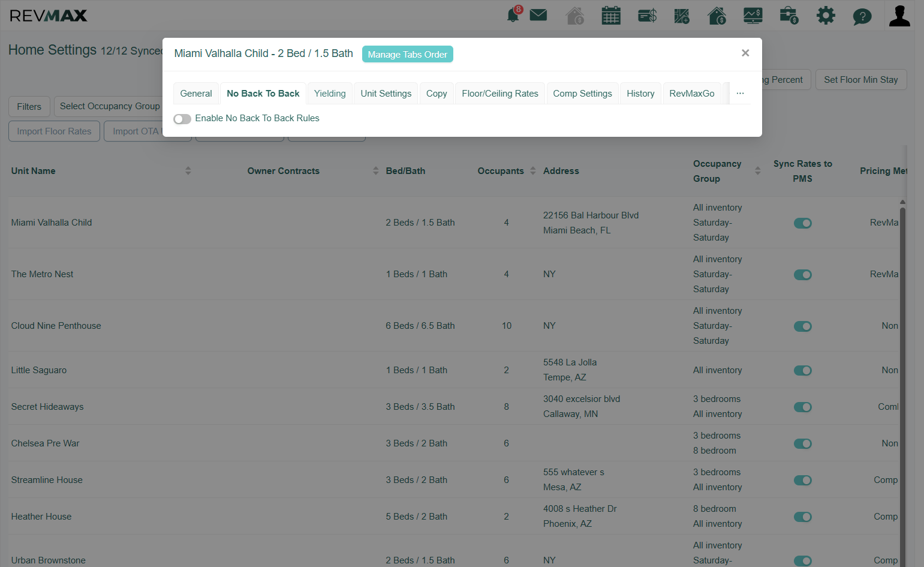Sort table by Owner Contracts arrows

click(376, 171)
